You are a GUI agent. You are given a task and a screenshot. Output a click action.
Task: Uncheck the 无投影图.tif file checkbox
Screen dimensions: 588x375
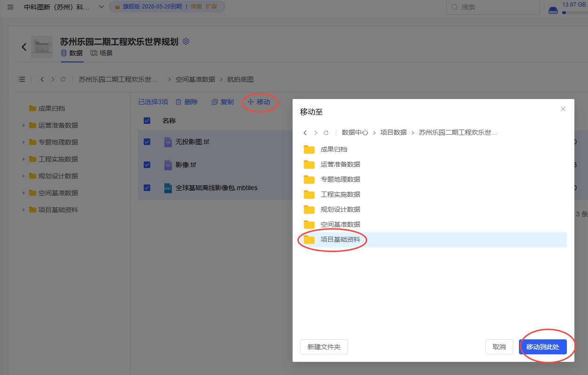pyautogui.click(x=147, y=142)
